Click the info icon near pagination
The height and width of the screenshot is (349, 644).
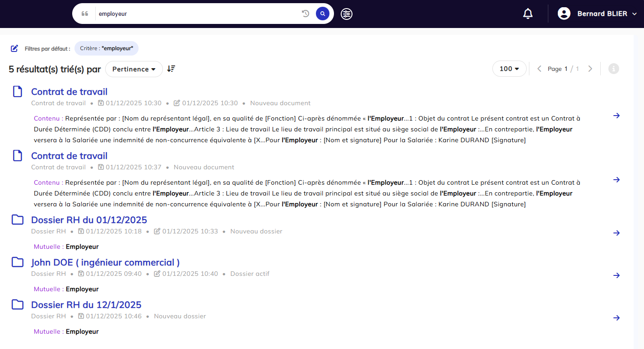click(x=613, y=69)
